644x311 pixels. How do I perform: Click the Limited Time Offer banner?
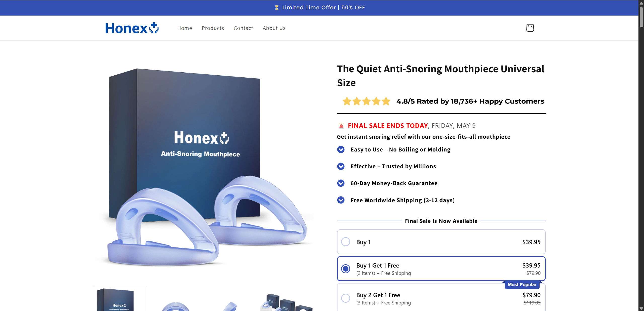[x=319, y=8]
